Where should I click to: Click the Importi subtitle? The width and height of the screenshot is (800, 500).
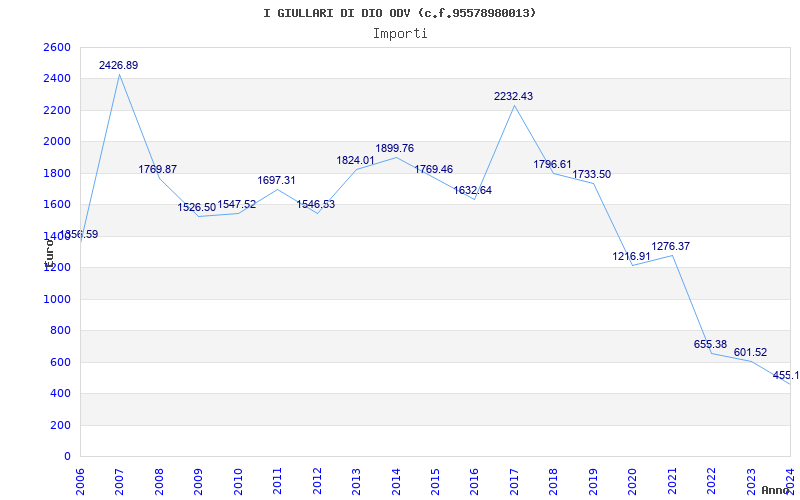point(400,34)
